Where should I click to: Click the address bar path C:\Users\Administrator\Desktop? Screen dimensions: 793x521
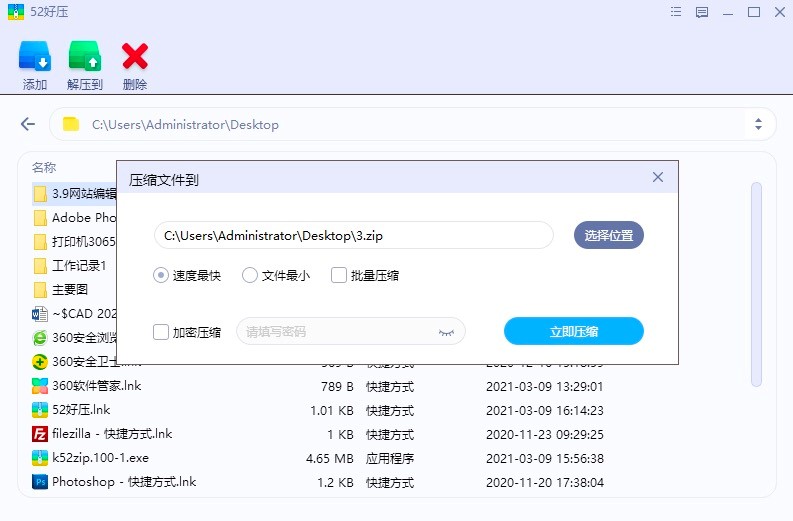coord(185,124)
